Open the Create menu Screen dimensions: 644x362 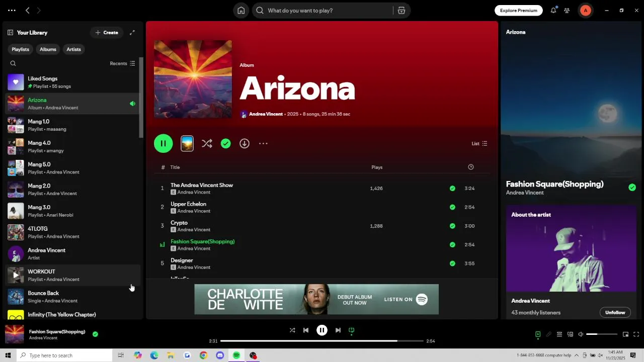click(107, 33)
